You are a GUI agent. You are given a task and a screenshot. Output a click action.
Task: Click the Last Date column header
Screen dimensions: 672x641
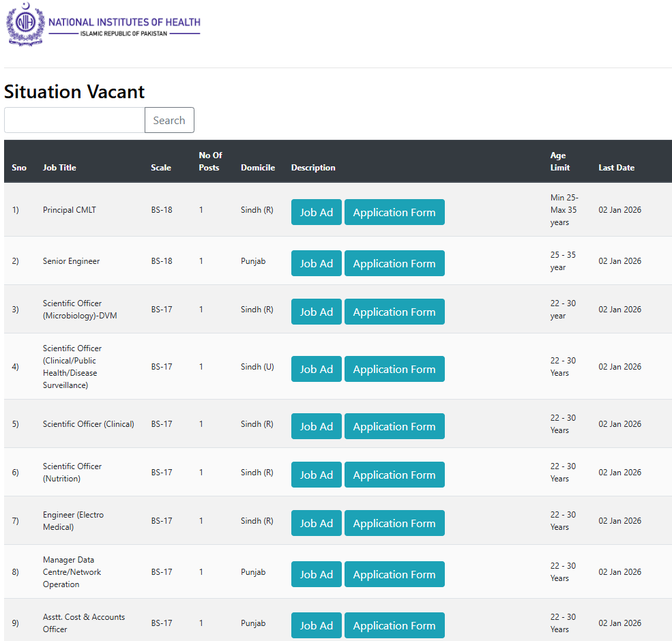[616, 167]
